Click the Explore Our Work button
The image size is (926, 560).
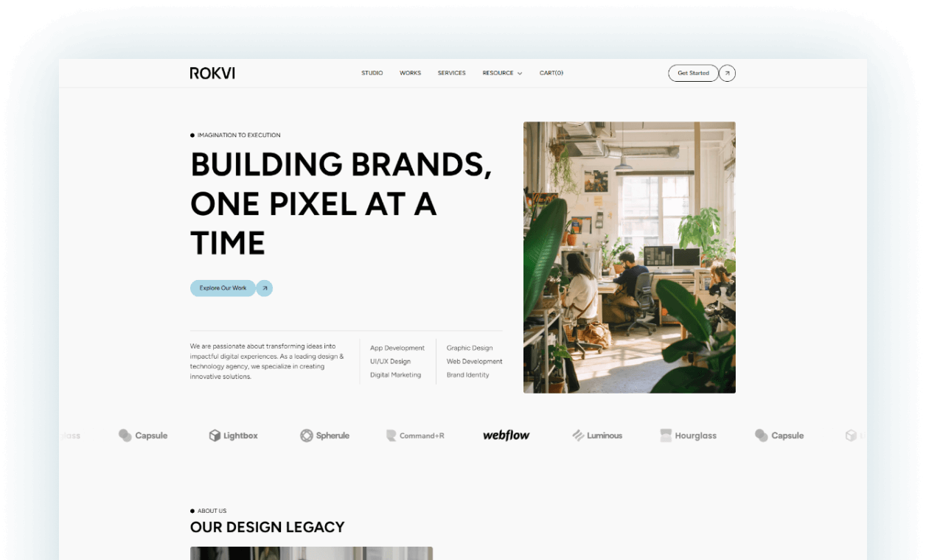pos(223,288)
